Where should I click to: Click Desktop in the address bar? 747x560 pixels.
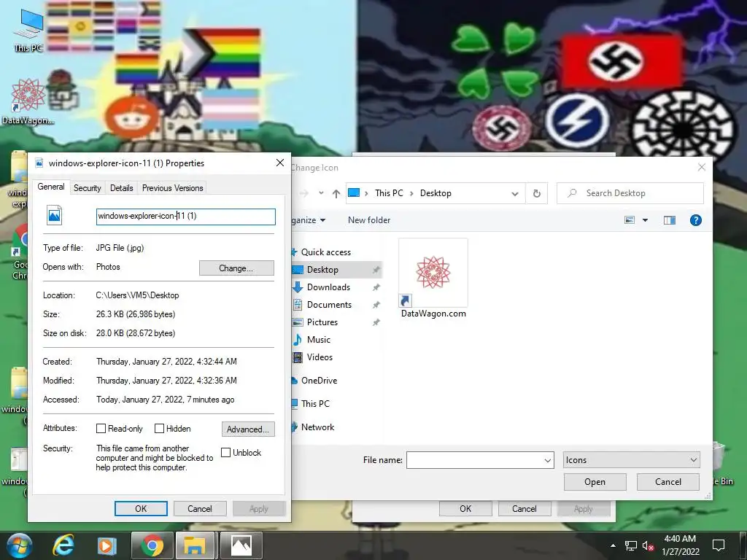pyautogui.click(x=436, y=192)
